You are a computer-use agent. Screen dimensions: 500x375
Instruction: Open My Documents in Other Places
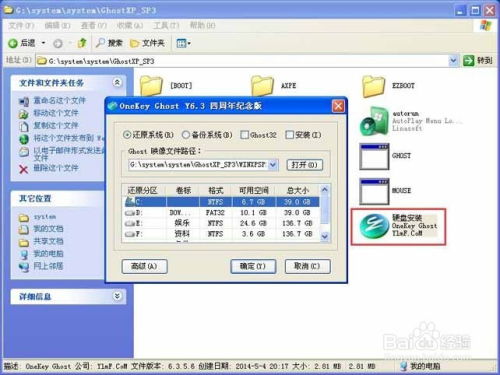click(x=48, y=229)
